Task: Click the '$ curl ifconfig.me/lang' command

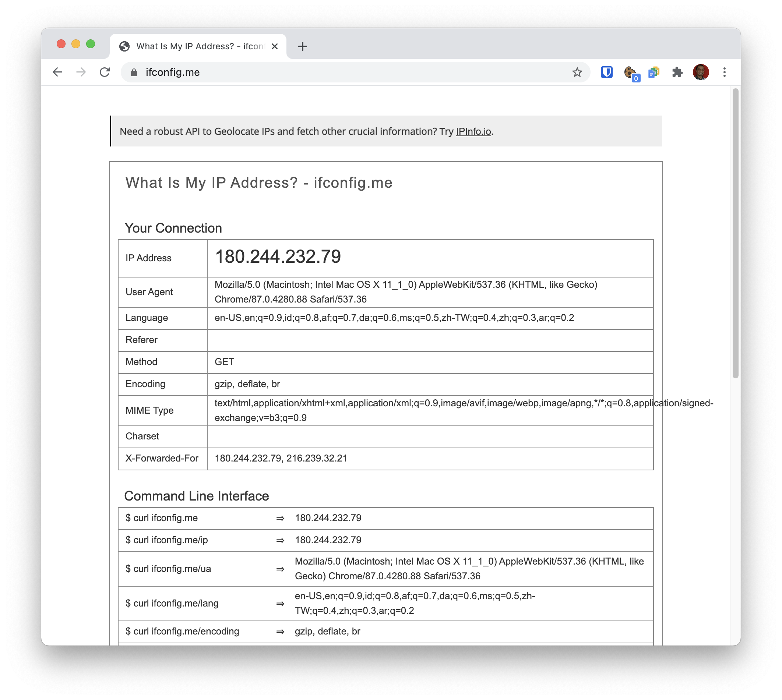Action: pos(172,603)
